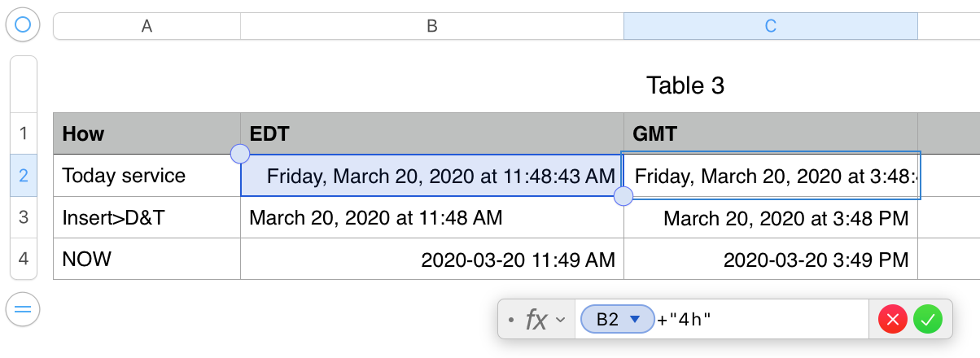Click the add rows handle below row numbers
This screenshot has height=358, width=980.
point(23,309)
